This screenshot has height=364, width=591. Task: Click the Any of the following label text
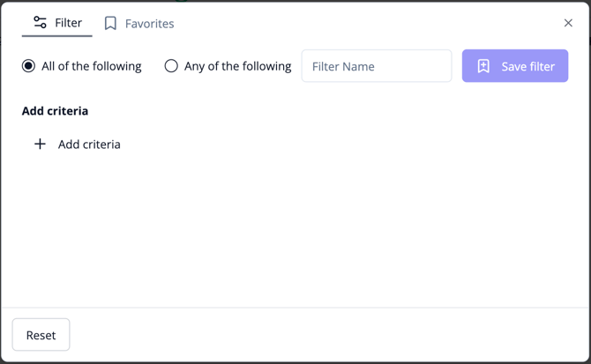[238, 66]
